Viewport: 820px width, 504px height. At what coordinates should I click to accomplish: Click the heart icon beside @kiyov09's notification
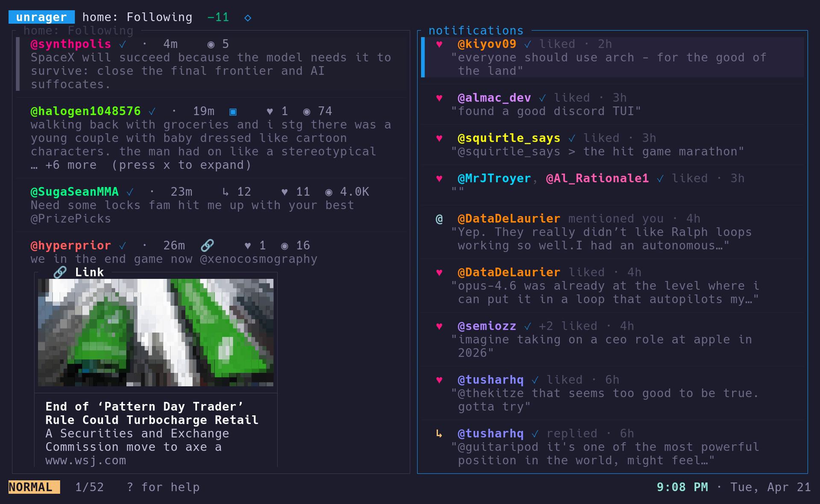click(x=439, y=44)
